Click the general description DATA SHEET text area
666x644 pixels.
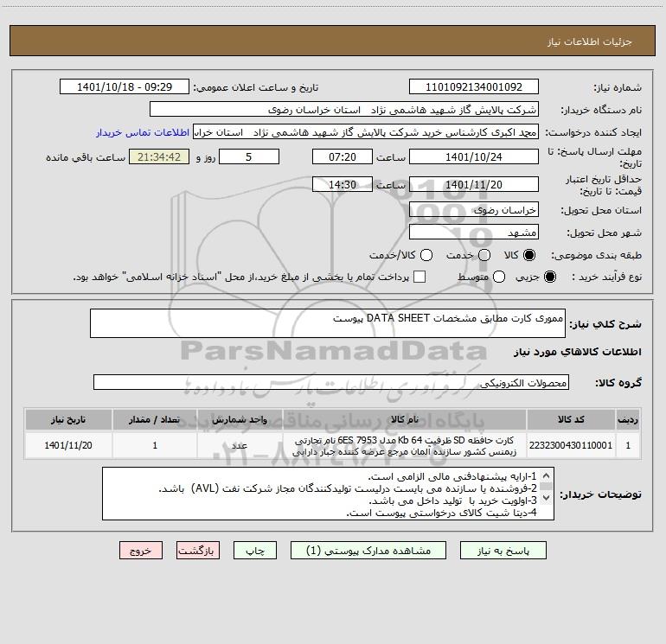pos(328,323)
